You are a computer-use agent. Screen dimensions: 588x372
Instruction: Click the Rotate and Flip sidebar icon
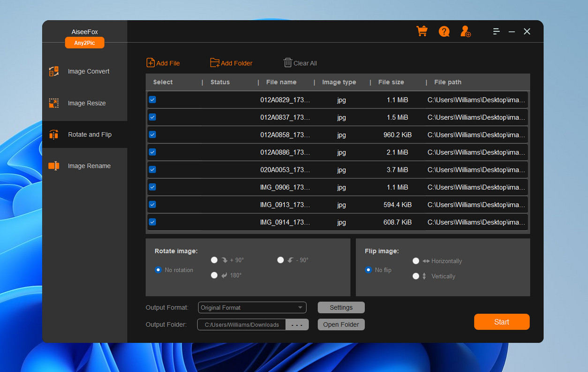(54, 135)
